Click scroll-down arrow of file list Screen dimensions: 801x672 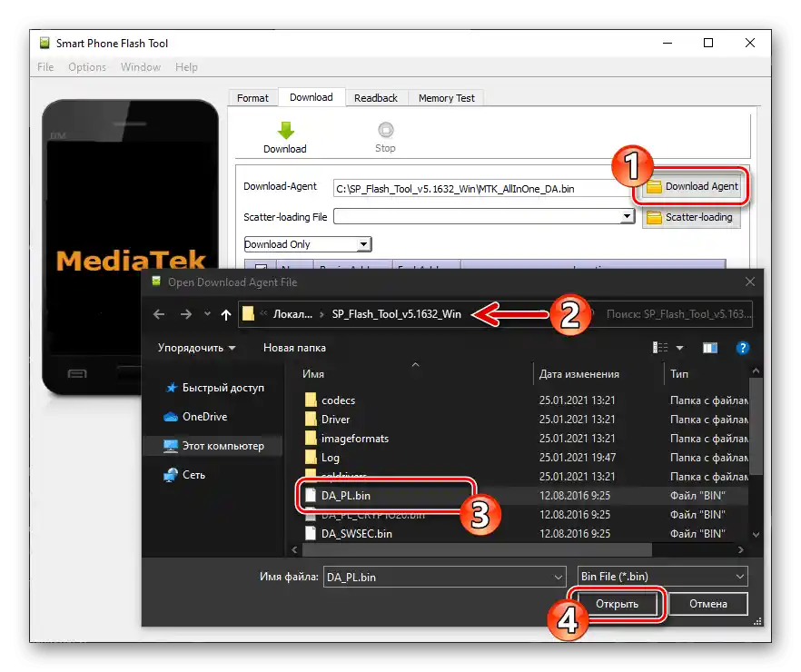pos(756,535)
